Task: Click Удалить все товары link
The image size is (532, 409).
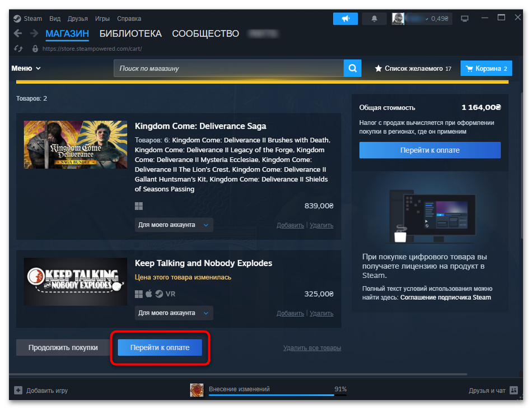Action: [312, 348]
